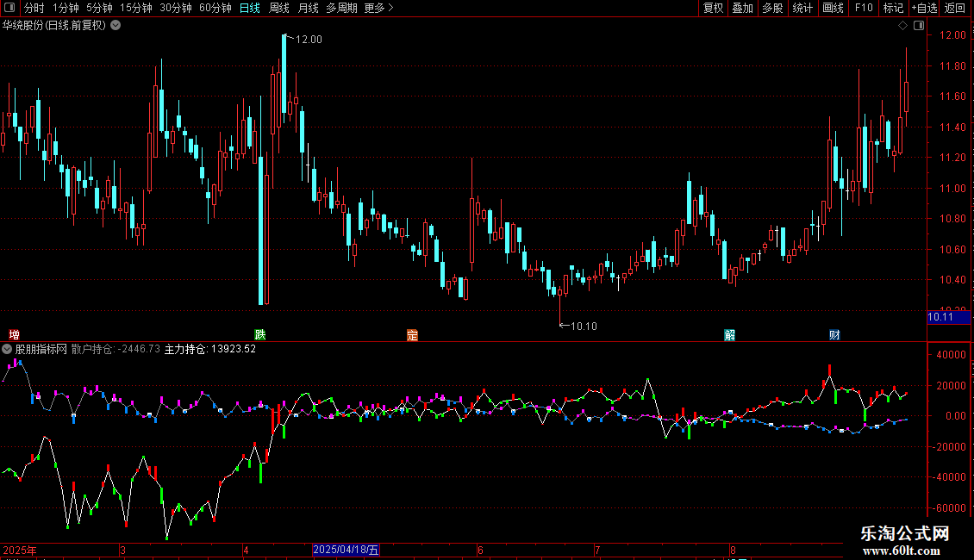Click the 11.00 price axis label

pos(952,188)
